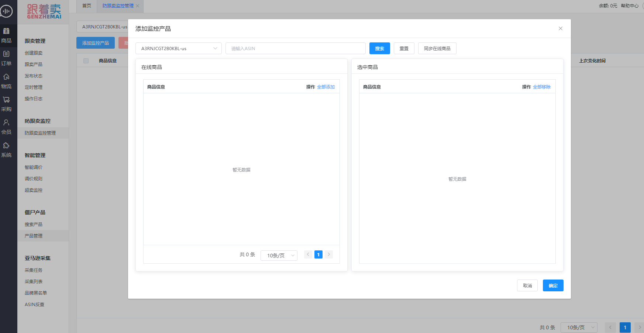Open 跟卖产品 in the side menu
The width and height of the screenshot is (644, 333).
pyautogui.click(x=34, y=65)
